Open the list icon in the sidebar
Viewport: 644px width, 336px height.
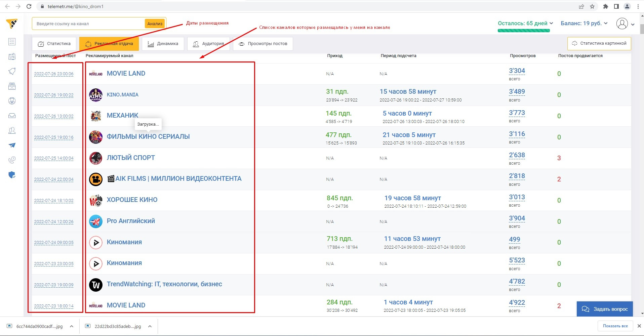click(x=12, y=42)
